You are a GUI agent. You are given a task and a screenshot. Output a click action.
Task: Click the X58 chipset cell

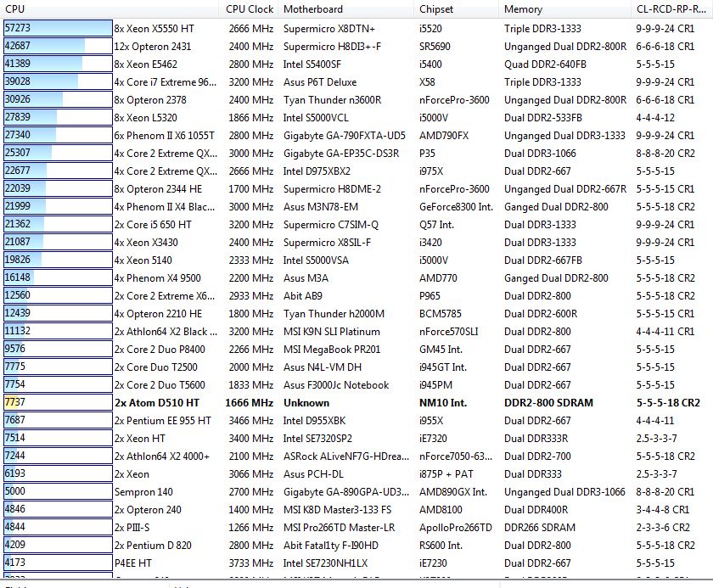coord(427,82)
